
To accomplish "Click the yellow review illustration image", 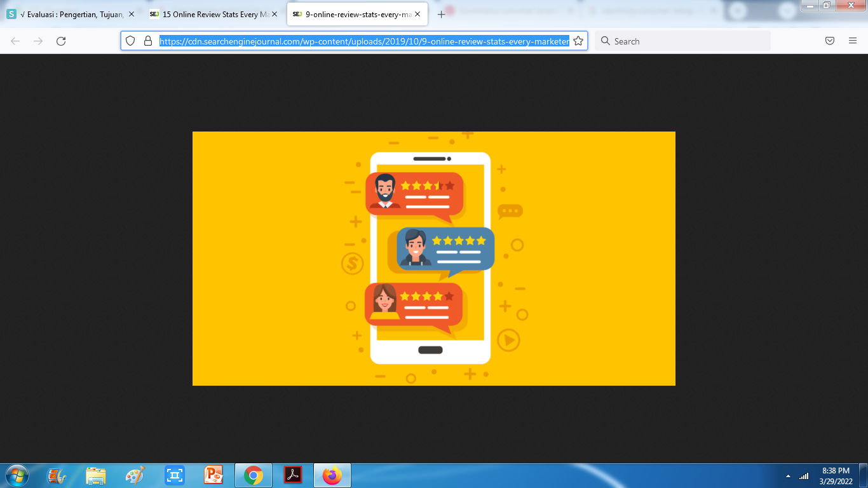I will point(434,259).
